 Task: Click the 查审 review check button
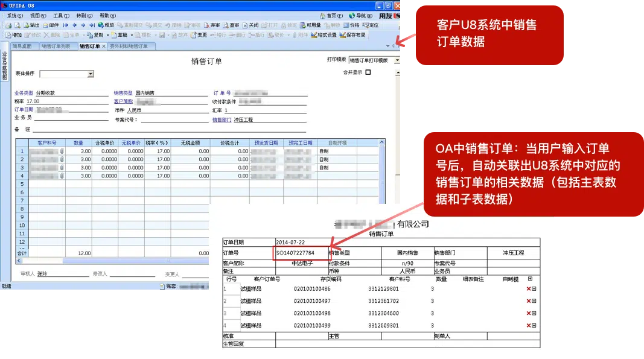pos(231,25)
